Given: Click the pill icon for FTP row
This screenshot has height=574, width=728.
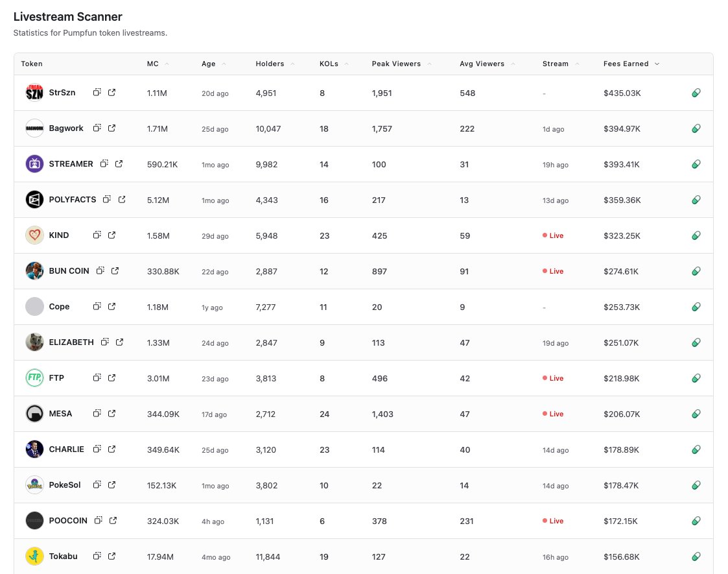Looking at the screenshot, I should click(x=696, y=378).
